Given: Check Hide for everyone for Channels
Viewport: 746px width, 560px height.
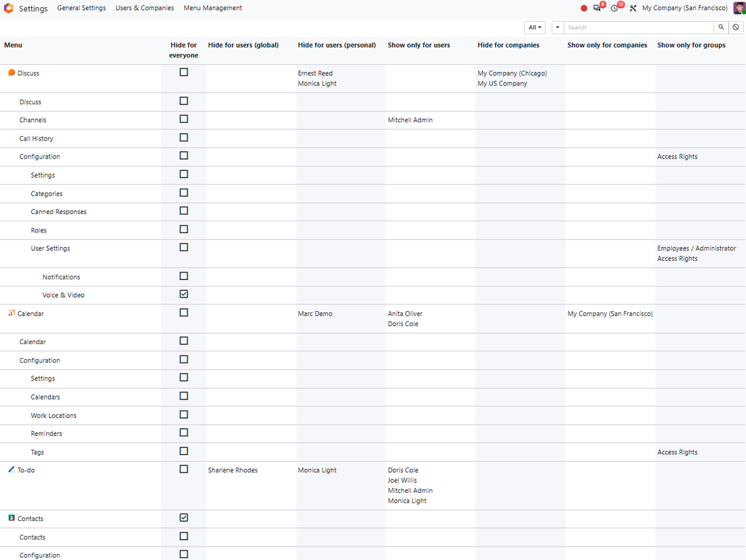Looking at the screenshot, I should 184,119.
